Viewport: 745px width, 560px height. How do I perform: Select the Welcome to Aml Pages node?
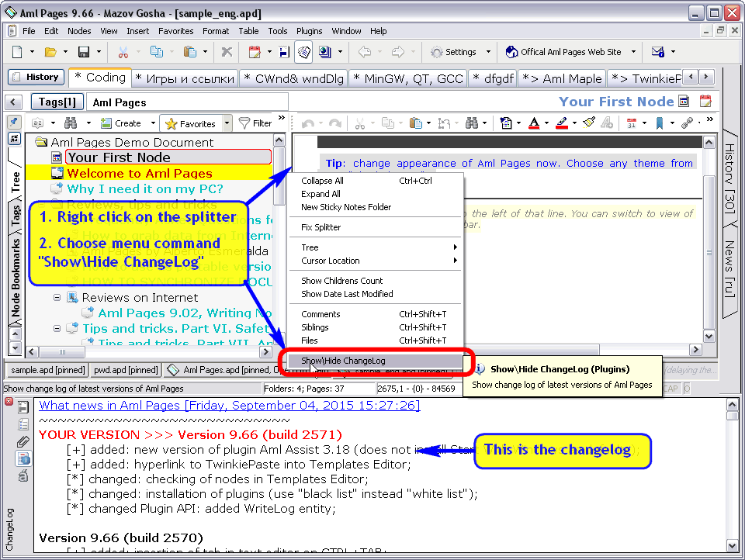tap(140, 173)
